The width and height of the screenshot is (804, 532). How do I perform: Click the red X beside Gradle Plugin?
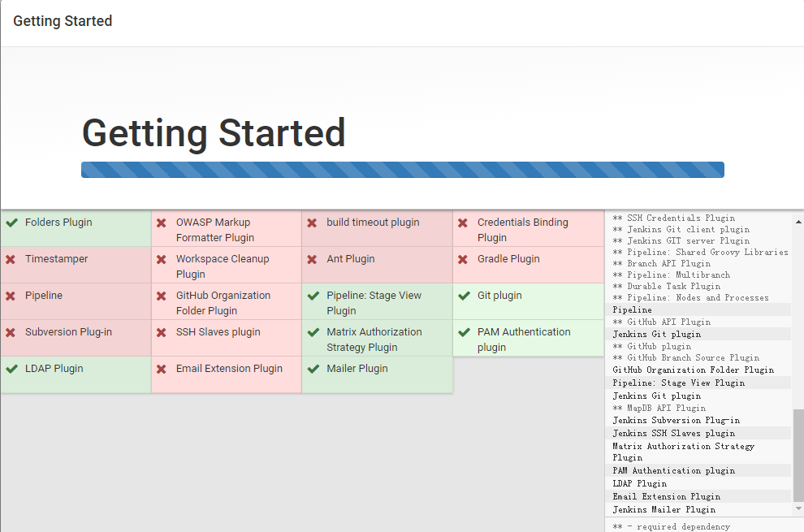tap(463, 259)
